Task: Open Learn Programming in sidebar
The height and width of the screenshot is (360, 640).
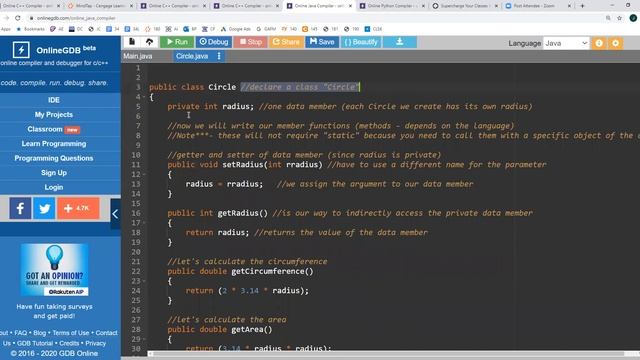Action: [54, 144]
